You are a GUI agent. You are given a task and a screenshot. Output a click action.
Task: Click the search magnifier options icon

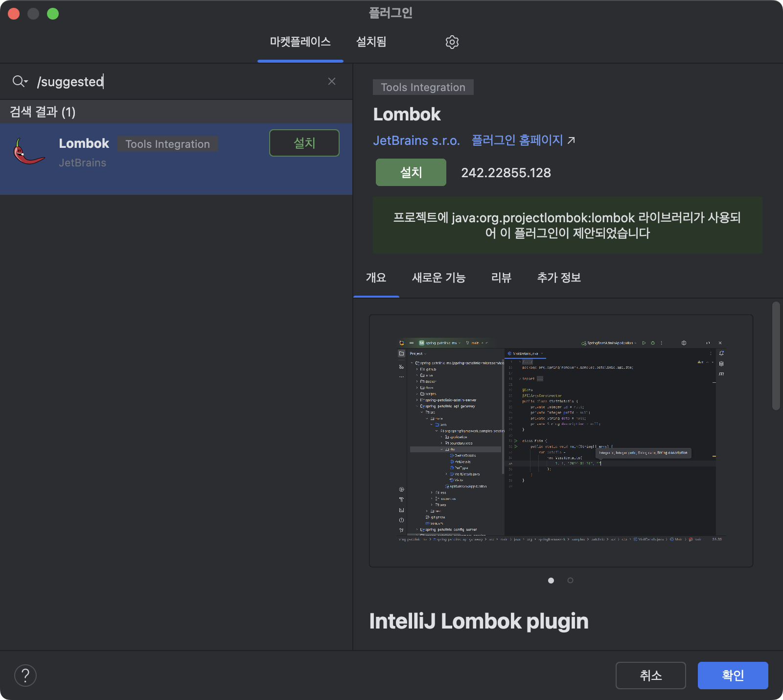point(20,81)
